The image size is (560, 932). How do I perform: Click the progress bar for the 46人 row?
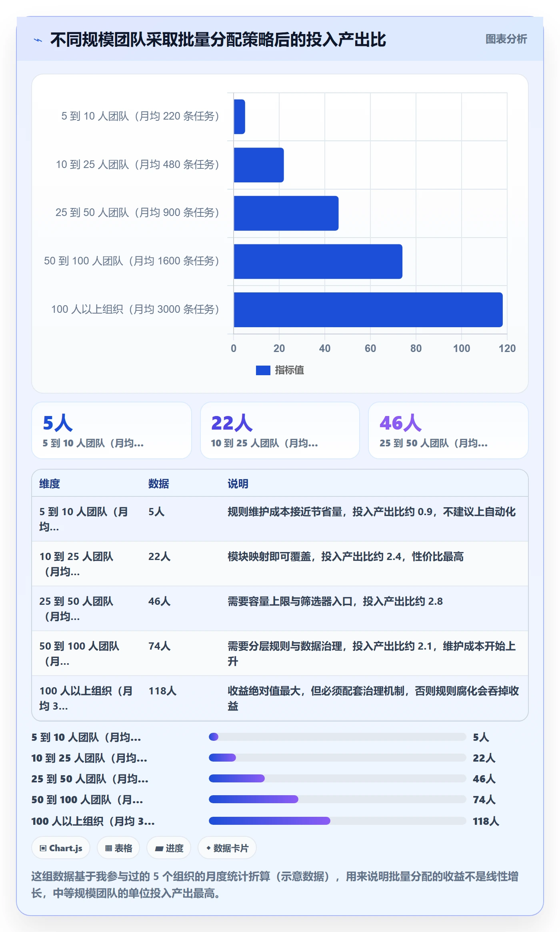pos(337,778)
